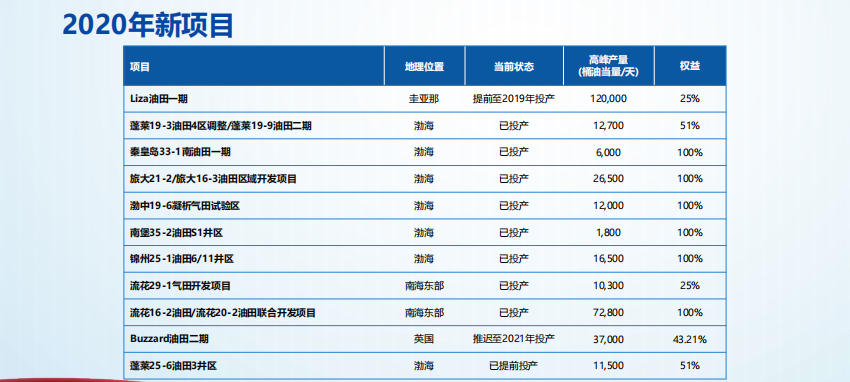Click the 当前状态 column header
The image size is (850, 382).
514,67
